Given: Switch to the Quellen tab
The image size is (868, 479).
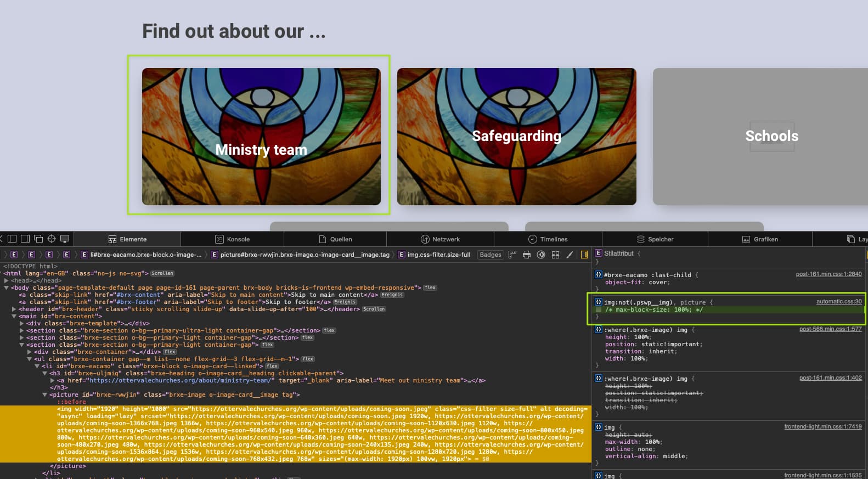Looking at the screenshot, I should coord(335,239).
